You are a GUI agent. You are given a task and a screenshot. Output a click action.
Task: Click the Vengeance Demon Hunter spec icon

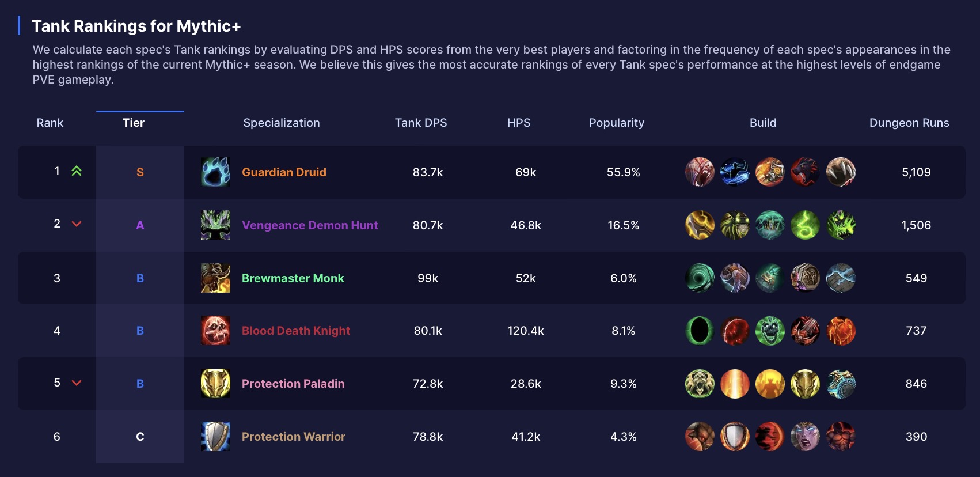[x=215, y=225]
